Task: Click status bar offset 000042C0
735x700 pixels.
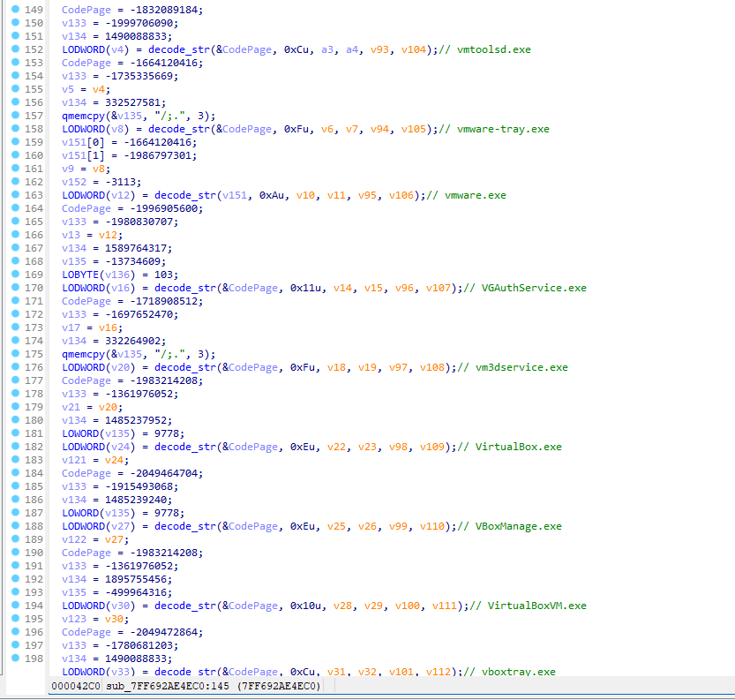Action: 76,686
